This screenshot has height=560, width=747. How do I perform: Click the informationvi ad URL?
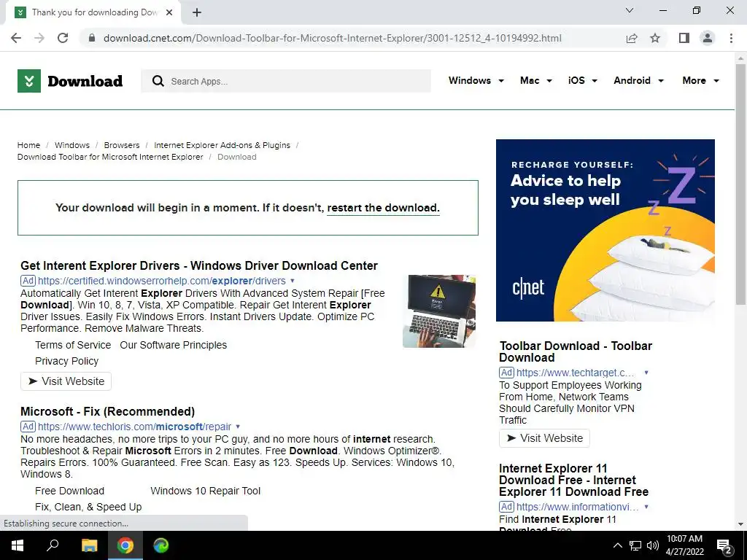[578, 507]
